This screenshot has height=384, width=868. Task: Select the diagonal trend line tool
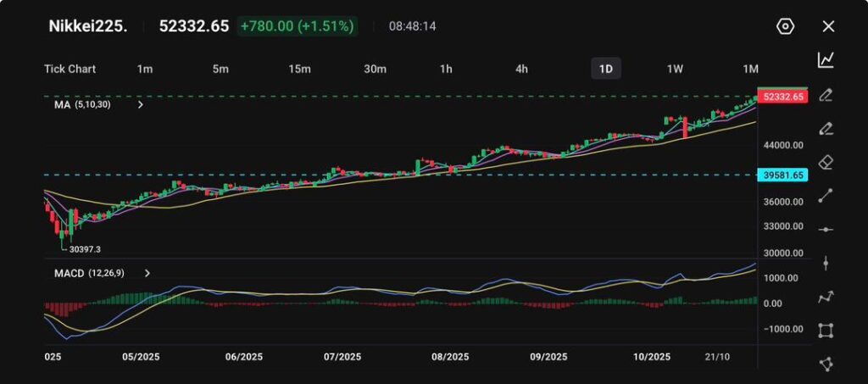pyautogui.click(x=826, y=196)
